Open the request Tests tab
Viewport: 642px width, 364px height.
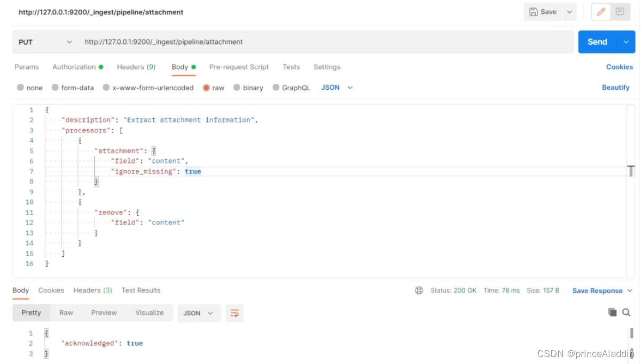[291, 67]
